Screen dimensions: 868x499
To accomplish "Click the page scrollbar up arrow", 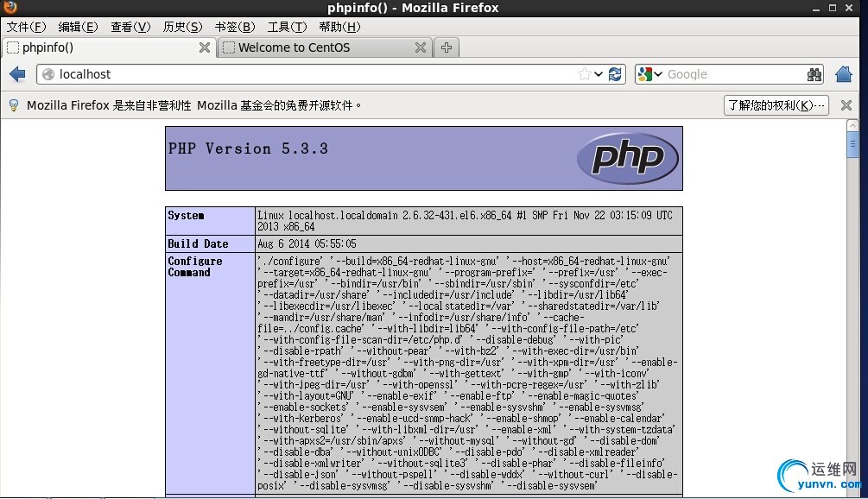I will 852,125.
